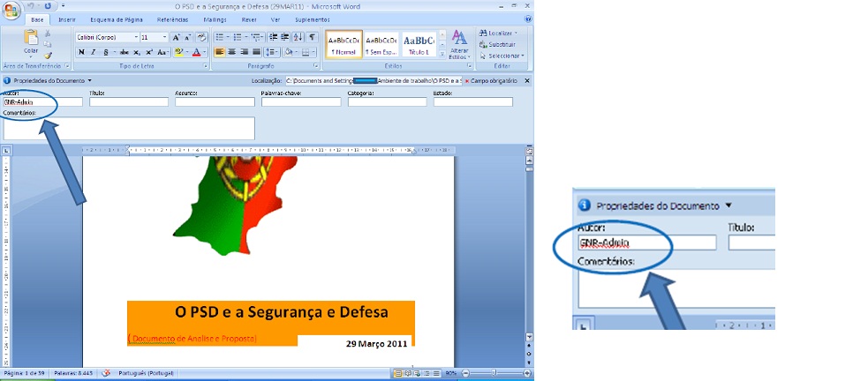Open the Ver tab
Viewport: 868px width, 381px height.
(x=275, y=20)
